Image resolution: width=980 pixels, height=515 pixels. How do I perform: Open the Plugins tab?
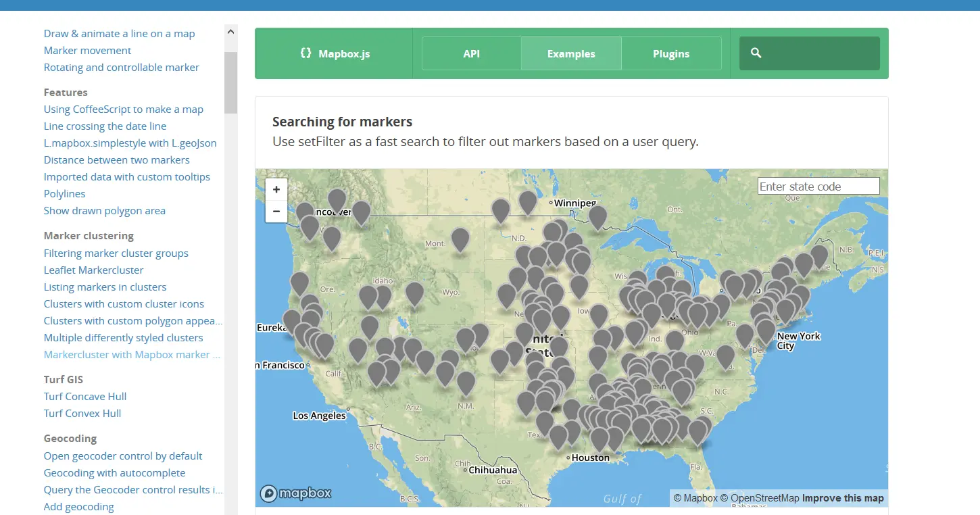pos(671,53)
